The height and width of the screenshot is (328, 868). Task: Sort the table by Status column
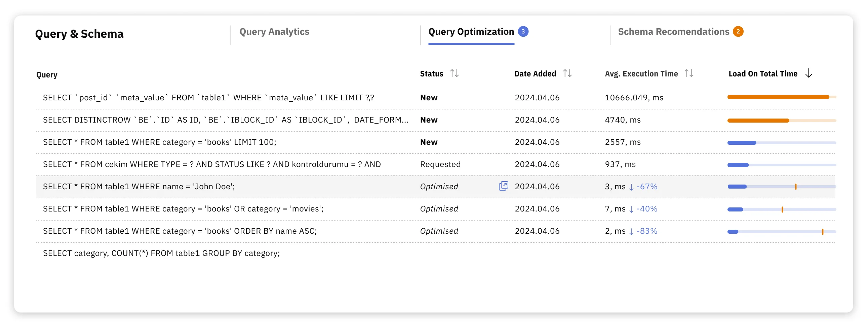click(455, 73)
